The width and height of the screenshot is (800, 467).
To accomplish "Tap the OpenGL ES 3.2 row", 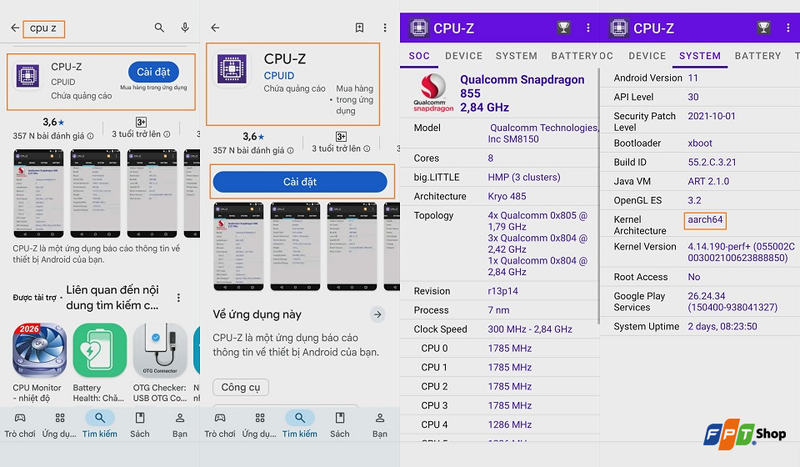I will 700,200.
